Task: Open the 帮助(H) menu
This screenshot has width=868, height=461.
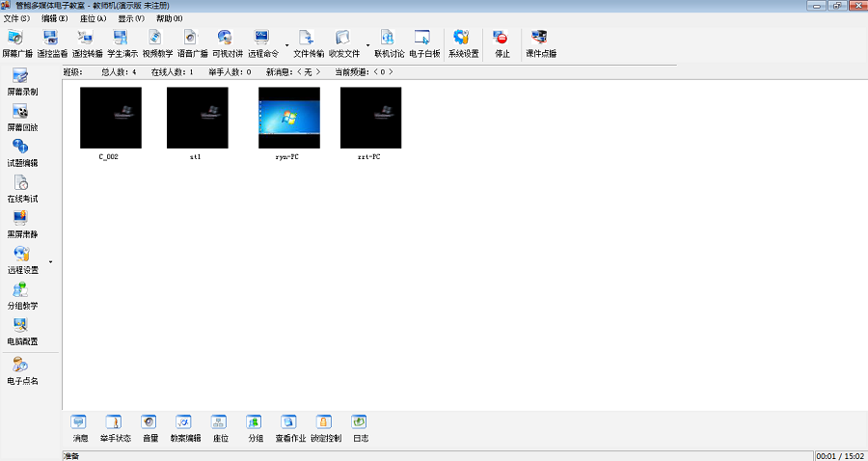Action: point(169,18)
